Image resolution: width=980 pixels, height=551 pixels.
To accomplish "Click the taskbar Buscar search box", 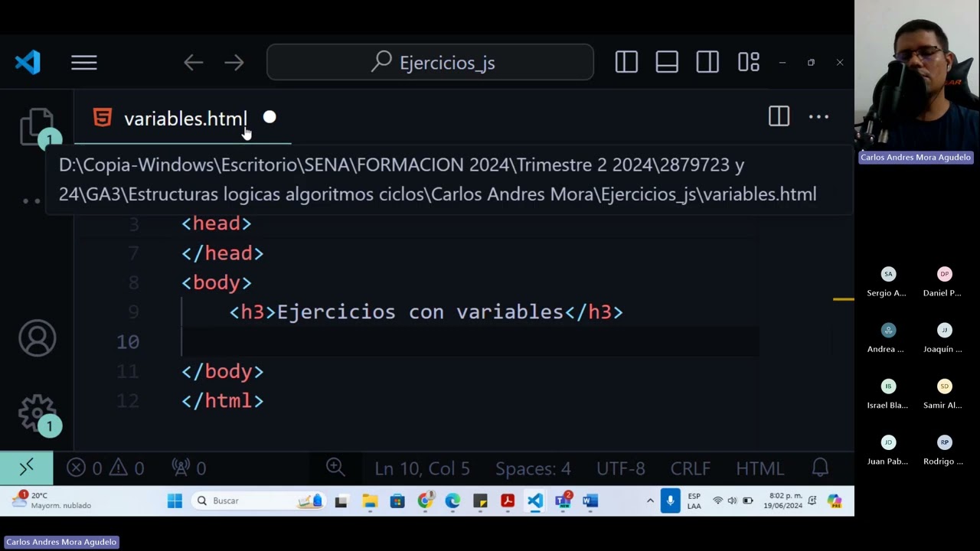I will [259, 500].
